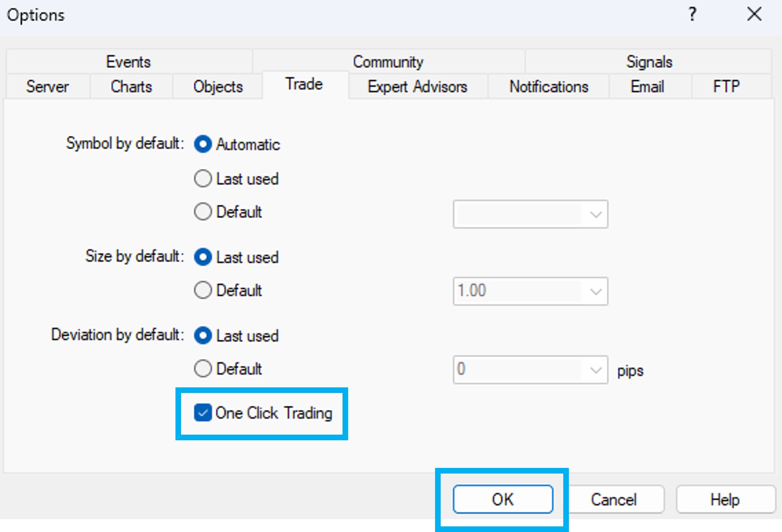Image resolution: width=782 pixels, height=532 pixels.
Task: Switch to the Expert Advisors tab
Action: coord(417,87)
